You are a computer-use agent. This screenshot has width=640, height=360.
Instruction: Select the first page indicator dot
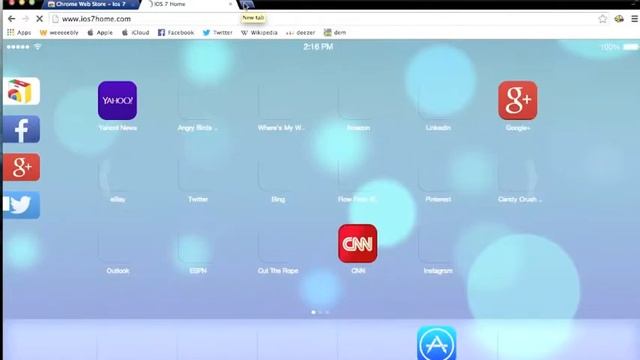point(313,312)
